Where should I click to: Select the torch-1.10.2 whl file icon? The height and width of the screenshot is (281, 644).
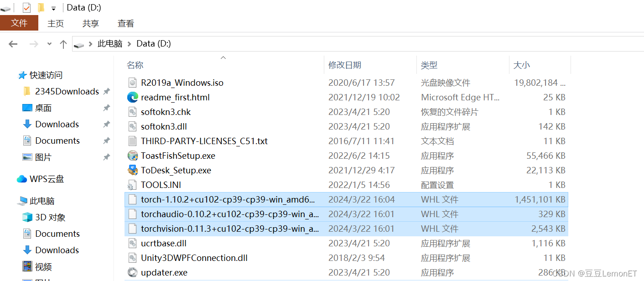click(132, 199)
